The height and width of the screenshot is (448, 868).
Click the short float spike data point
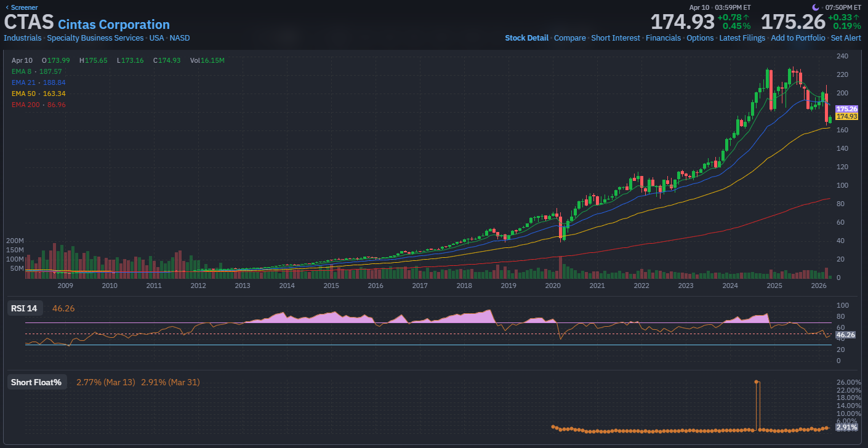pyautogui.click(x=757, y=382)
